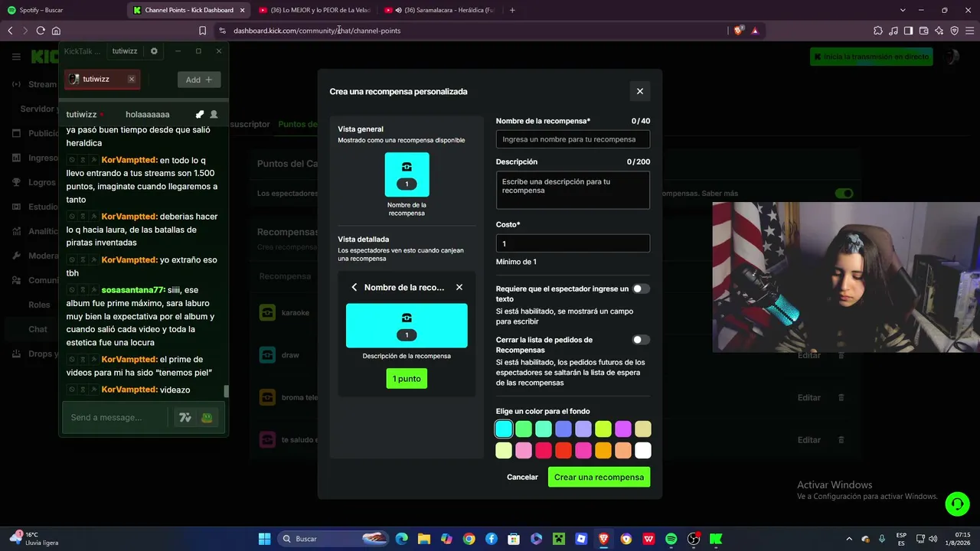Click the '1 punto' preview button

pyautogui.click(x=407, y=379)
